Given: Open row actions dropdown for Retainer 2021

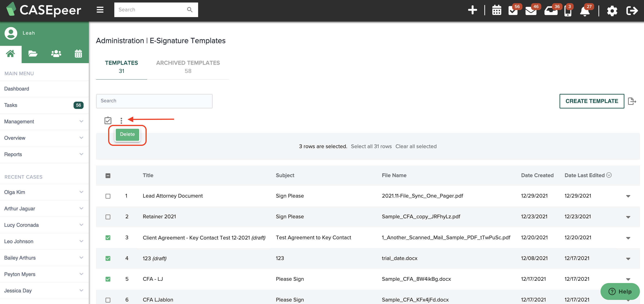Looking at the screenshot, I should (x=628, y=217).
